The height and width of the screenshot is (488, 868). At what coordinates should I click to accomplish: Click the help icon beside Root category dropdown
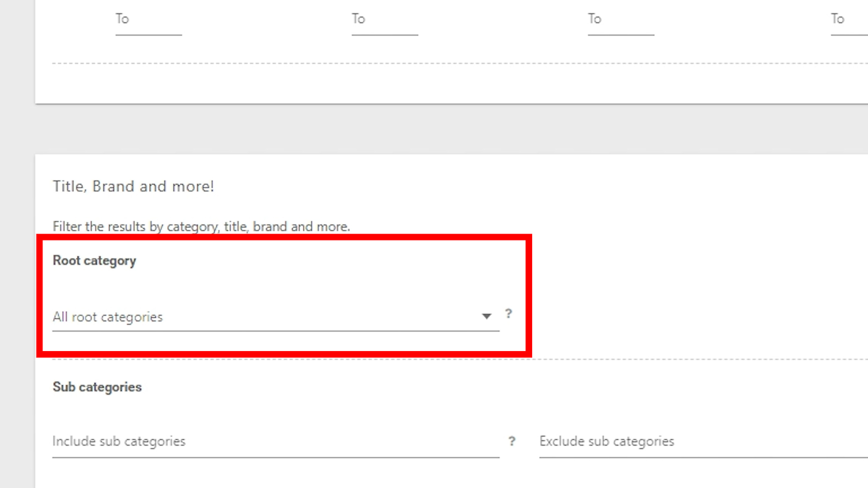509,314
